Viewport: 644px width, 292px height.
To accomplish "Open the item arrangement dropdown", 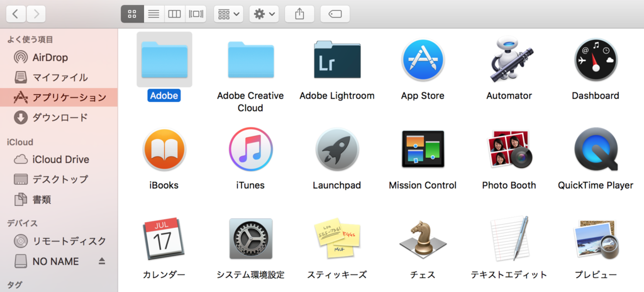I will click(229, 14).
